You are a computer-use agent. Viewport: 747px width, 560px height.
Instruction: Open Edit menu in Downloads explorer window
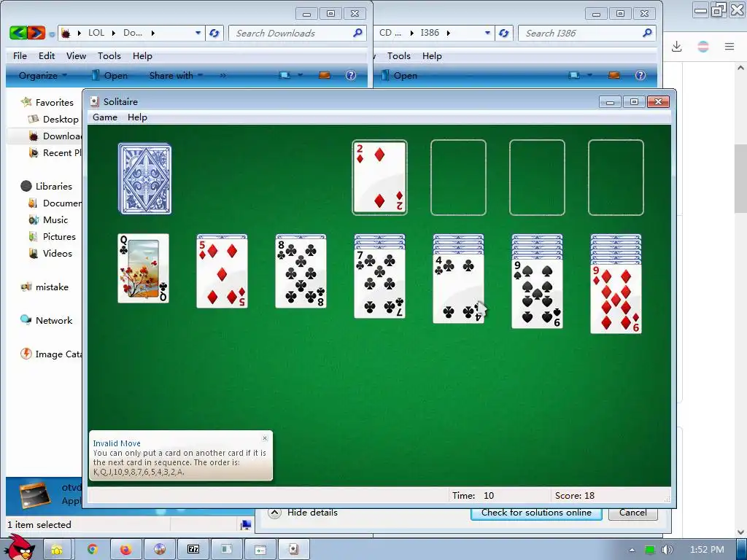[47, 55]
